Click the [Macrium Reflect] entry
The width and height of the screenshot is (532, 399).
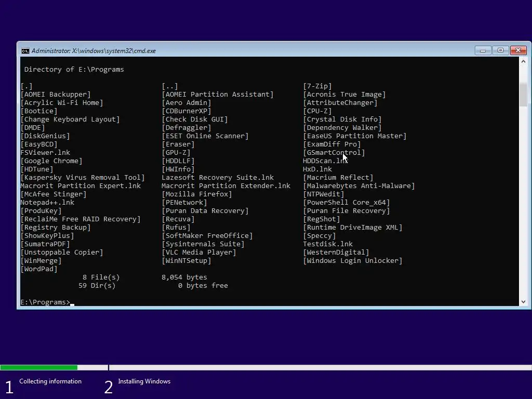(x=338, y=178)
